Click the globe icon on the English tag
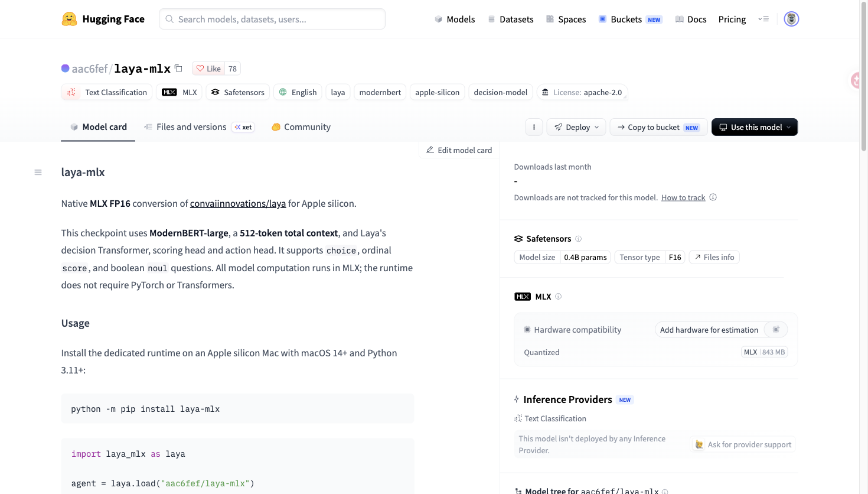Viewport: 868px width, 494px height. pos(283,92)
